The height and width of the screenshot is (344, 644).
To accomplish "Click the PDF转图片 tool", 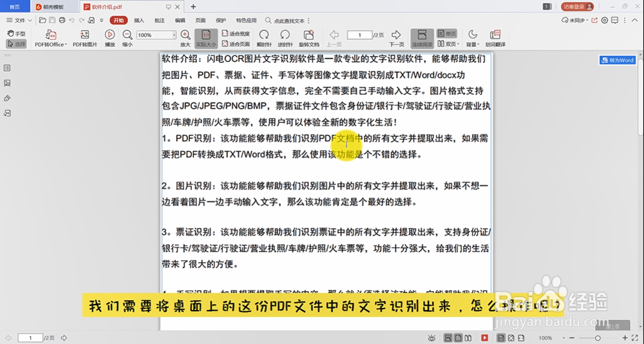I will [85, 39].
